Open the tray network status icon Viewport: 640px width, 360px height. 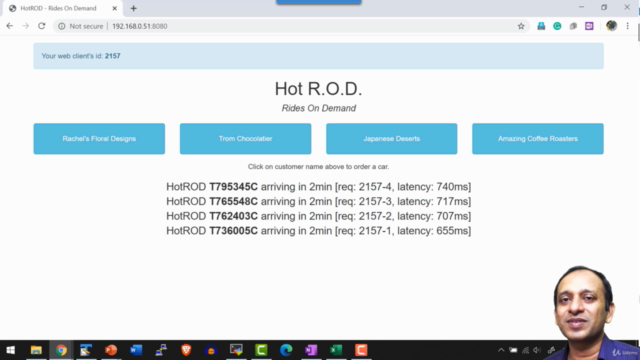[525, 350]
